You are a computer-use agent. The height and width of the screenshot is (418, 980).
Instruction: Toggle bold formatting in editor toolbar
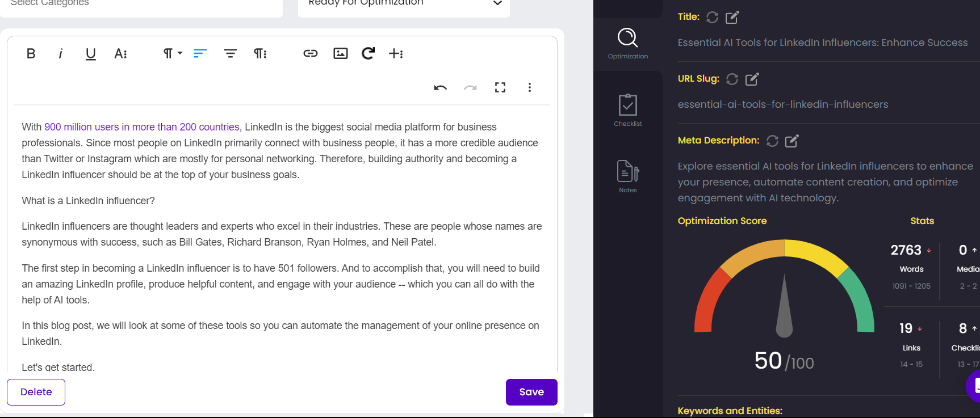click(31, 53)
